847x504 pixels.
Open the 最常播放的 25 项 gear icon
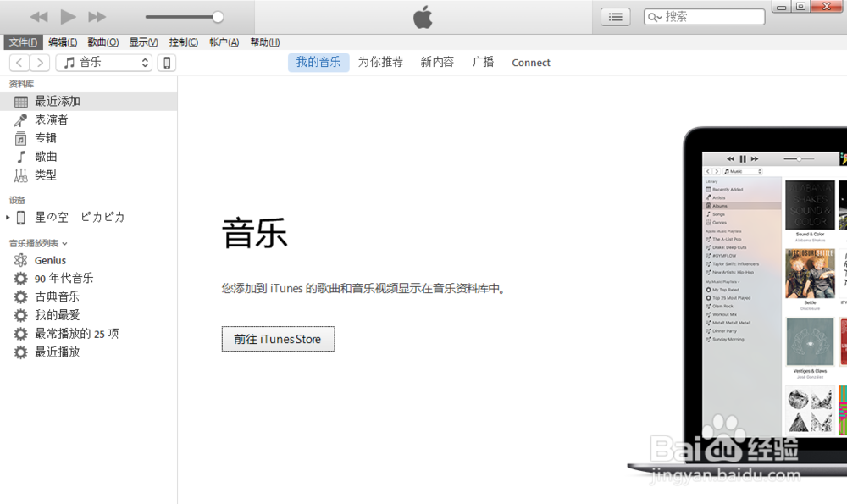coord(20,334)
